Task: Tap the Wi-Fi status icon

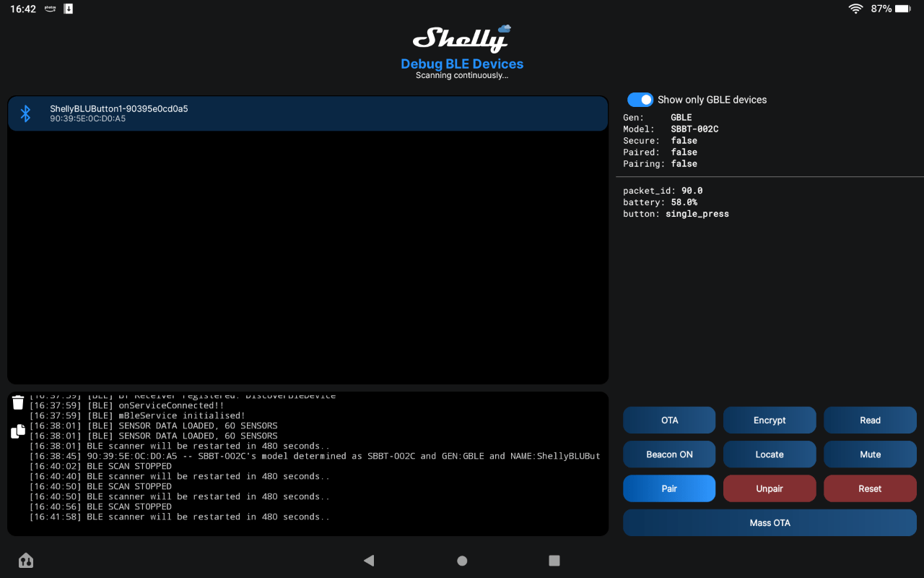Action: coord(855,9)
